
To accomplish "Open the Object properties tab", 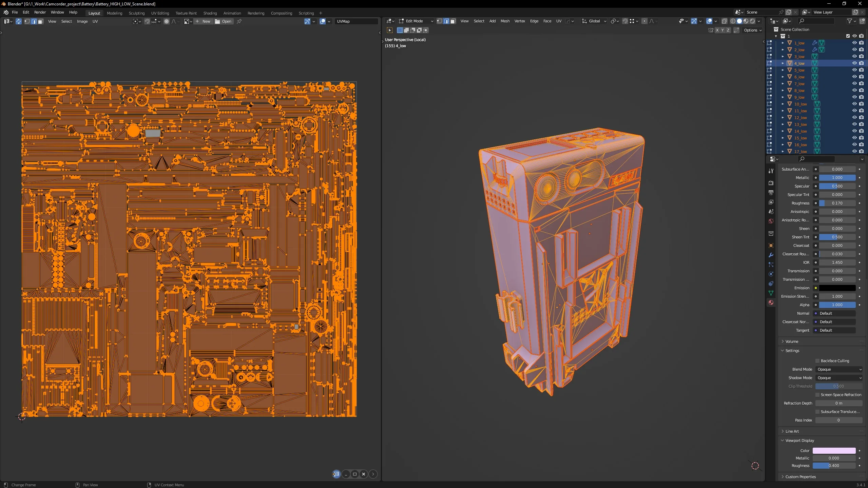I will (x=771, y=246).
